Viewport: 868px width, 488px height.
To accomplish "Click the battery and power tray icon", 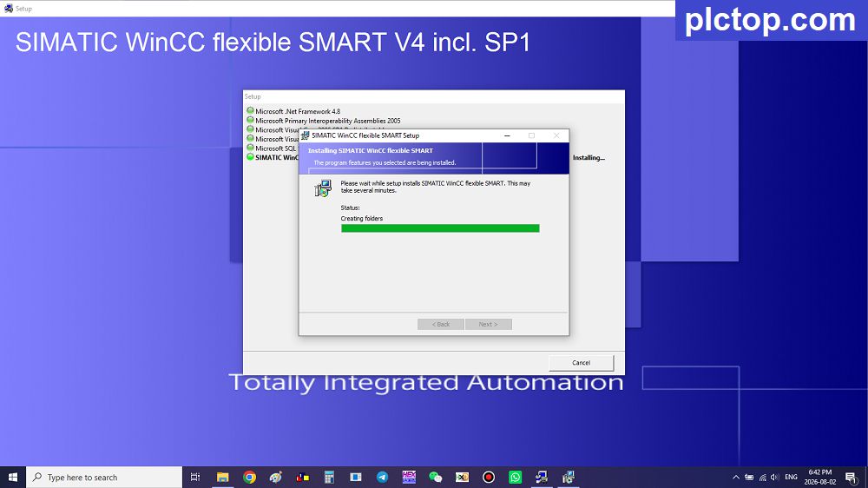I will [x=749, y=477].
